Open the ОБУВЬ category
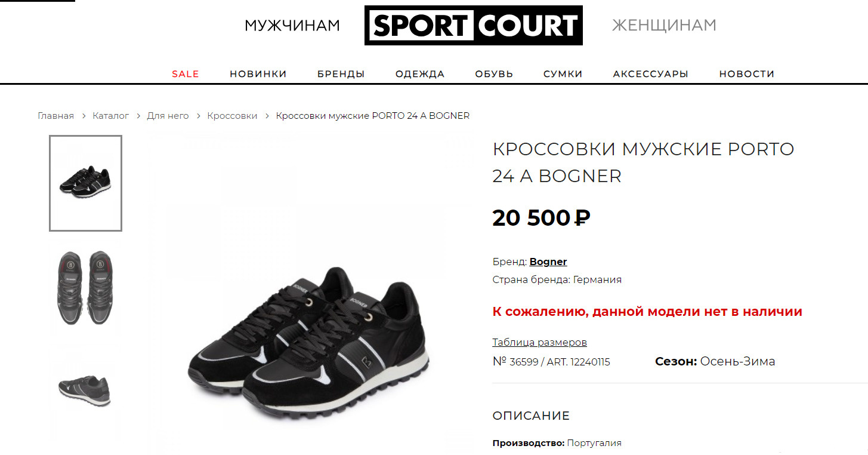Image resolution: width=868 pixels, height=455 pixels. point(494,74)
